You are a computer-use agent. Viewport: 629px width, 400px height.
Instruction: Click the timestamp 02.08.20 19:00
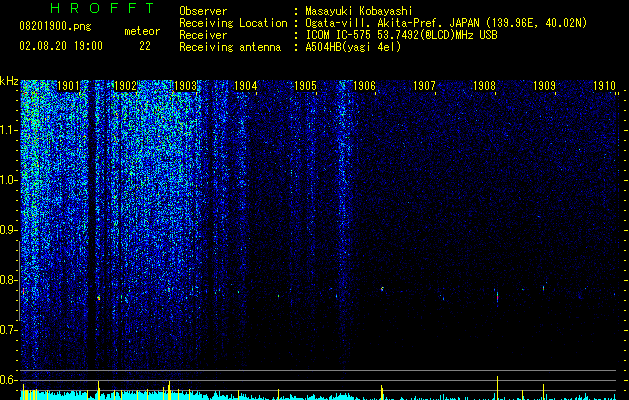(61, 46)
